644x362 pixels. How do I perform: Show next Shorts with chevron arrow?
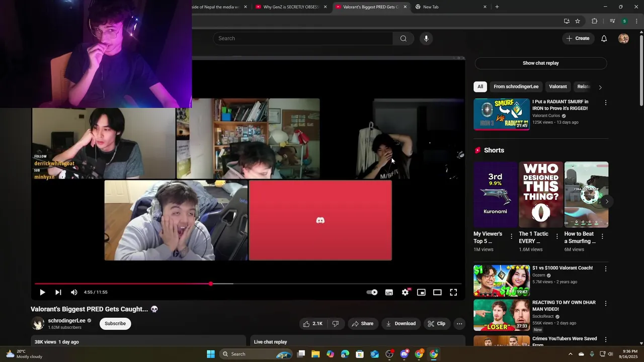pos(607,202)
